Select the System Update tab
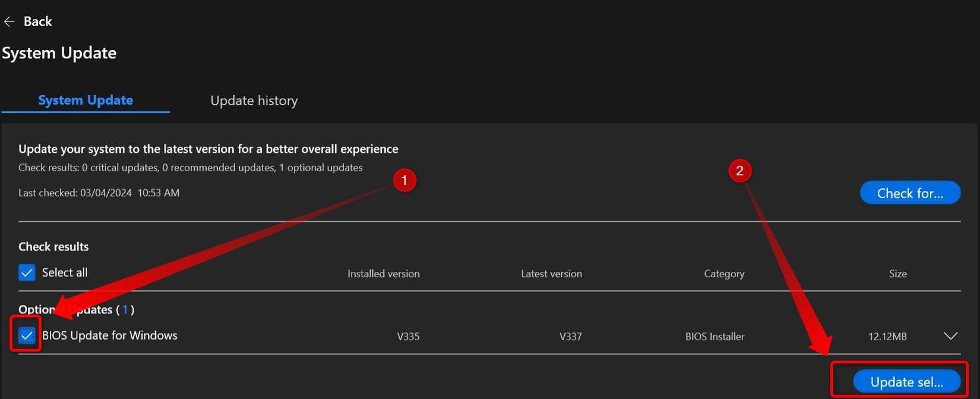Screen dimensions: 980x399 85,99
